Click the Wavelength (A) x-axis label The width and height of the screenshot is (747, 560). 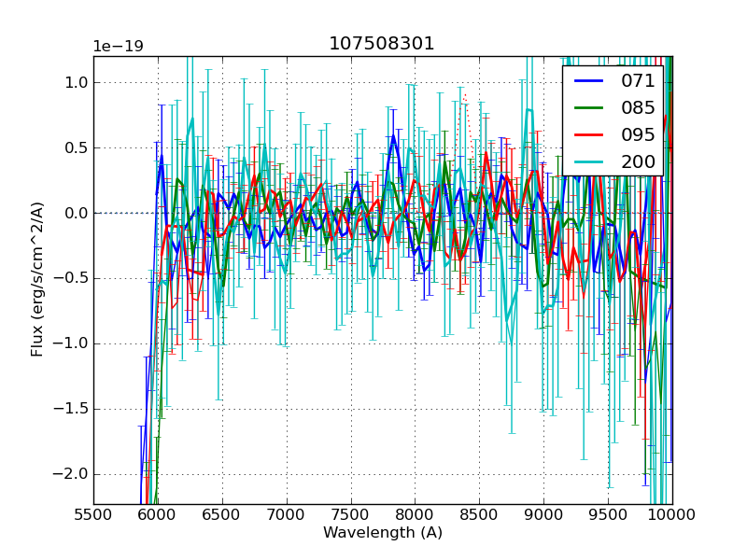382,533
